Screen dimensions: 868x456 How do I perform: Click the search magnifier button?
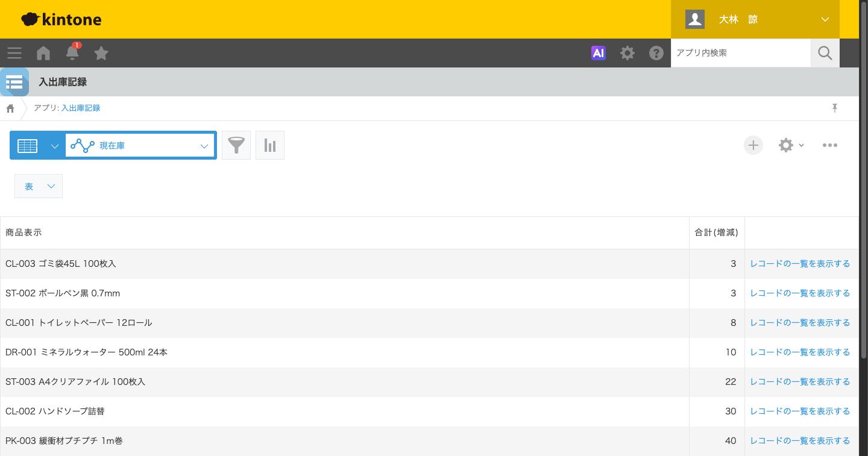(825, 53)
